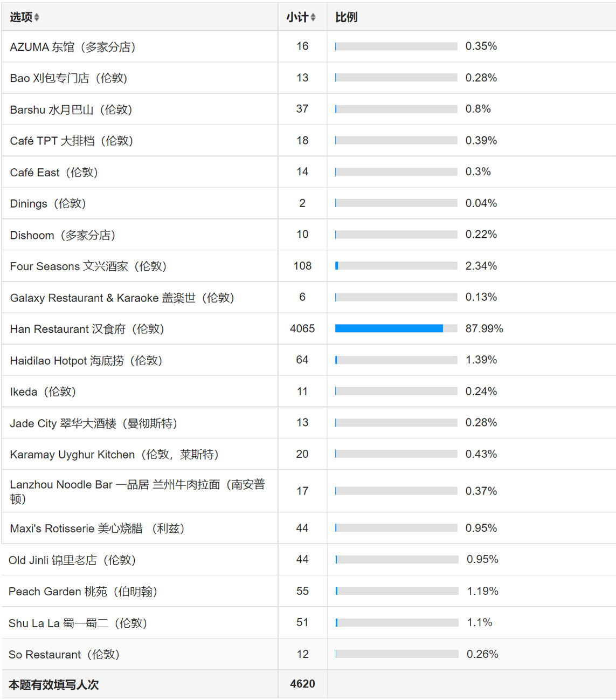616x700 pixels.
Task: Select the Galaxy Restaurant & Karaoke row
Action: [x=309, y=297]
